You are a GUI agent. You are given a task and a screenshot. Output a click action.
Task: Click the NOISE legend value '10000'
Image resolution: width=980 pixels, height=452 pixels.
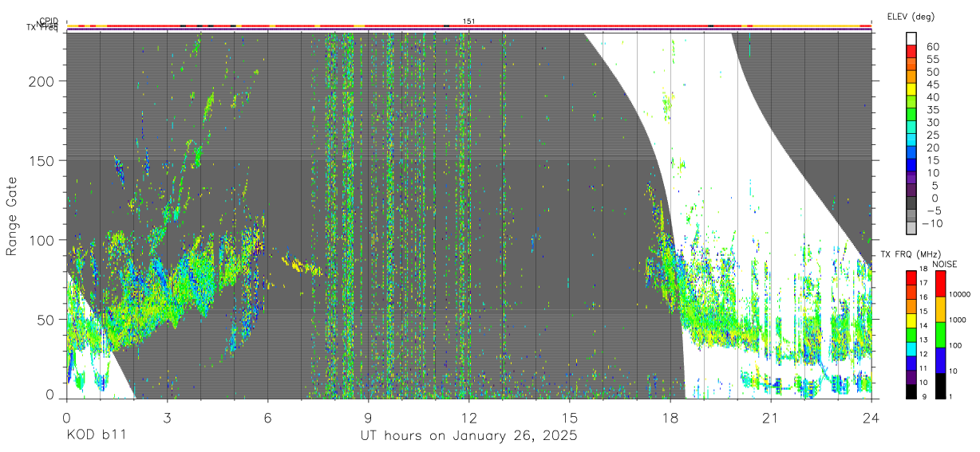click(x=960, y=295)
